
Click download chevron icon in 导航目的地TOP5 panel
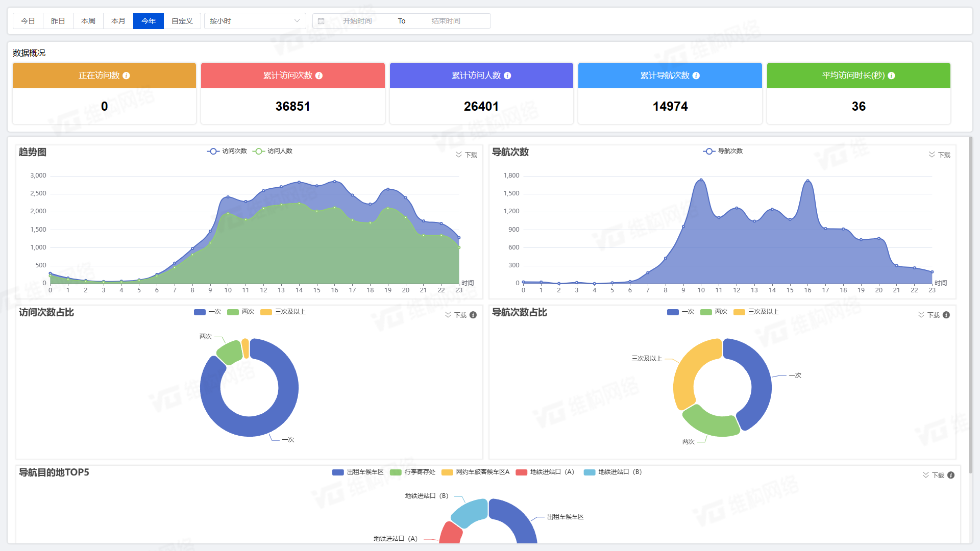(926, 475)
